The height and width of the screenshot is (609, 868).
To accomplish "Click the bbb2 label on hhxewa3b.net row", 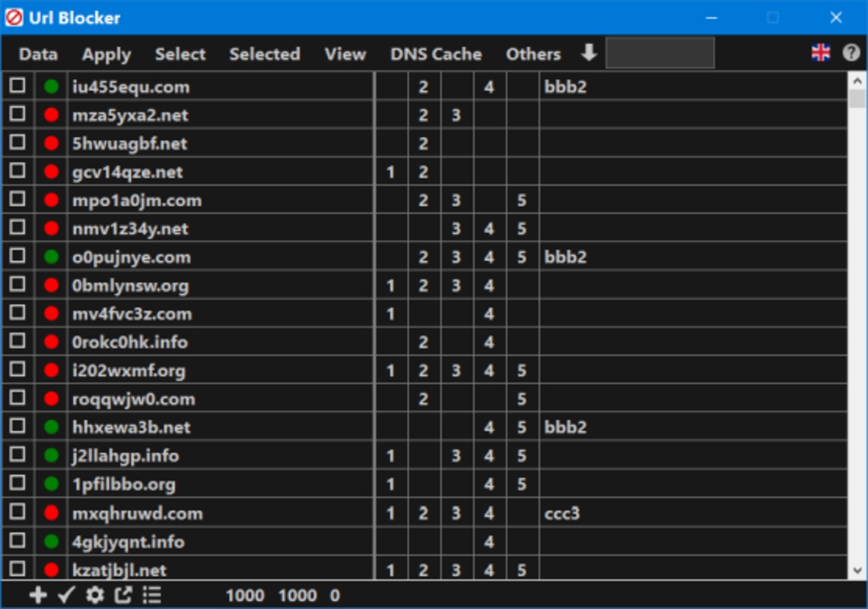I will pyautogui.click(x=564, y=427).
